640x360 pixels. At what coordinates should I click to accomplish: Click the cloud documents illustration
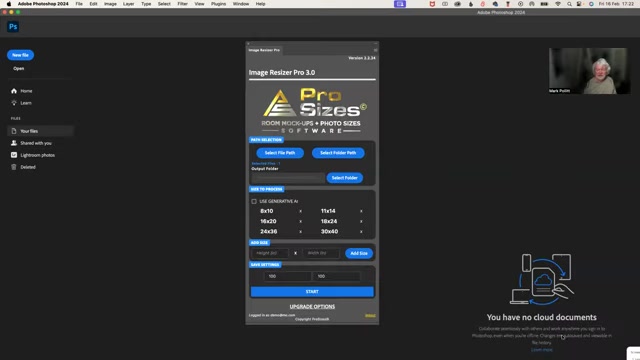pyautogui.click(x=542, y=279)
